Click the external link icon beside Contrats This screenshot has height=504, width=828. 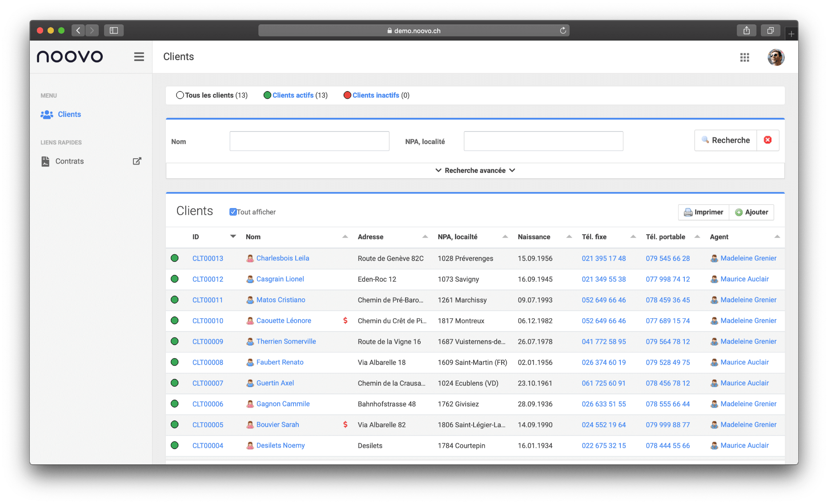point(137,161)
